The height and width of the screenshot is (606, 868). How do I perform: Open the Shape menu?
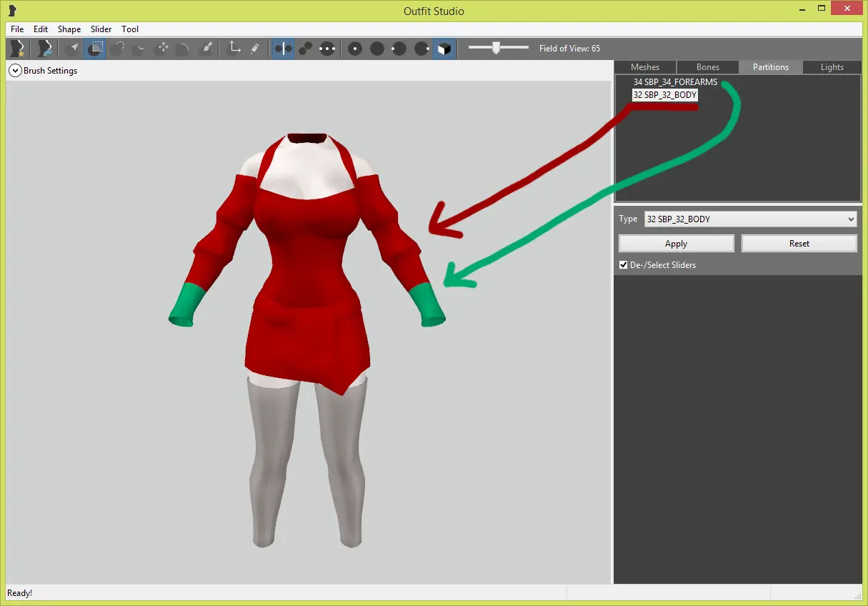click(x=69, y=29)
